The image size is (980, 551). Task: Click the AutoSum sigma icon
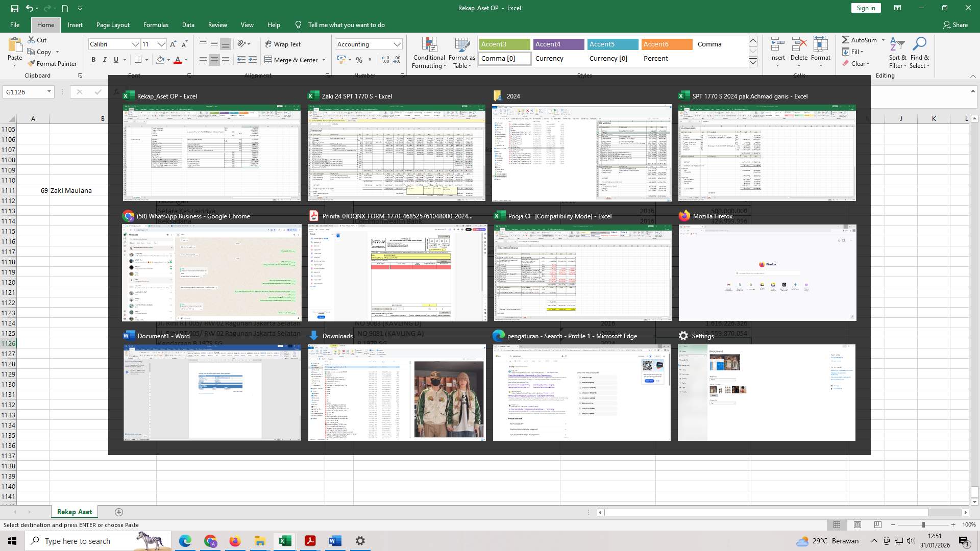click(x=845, y=40)
